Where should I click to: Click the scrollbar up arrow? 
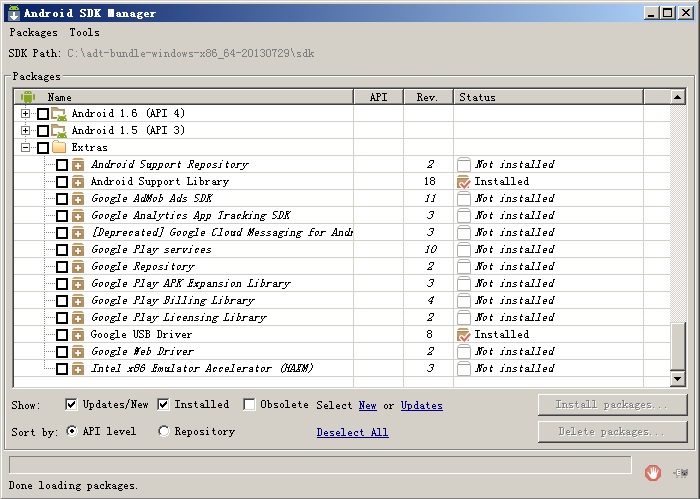[678, 97]
